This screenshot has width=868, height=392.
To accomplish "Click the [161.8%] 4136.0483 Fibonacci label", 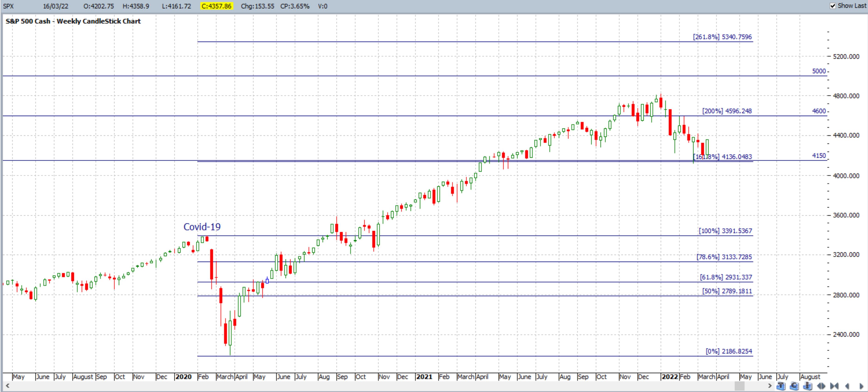I will click(722, 157).
